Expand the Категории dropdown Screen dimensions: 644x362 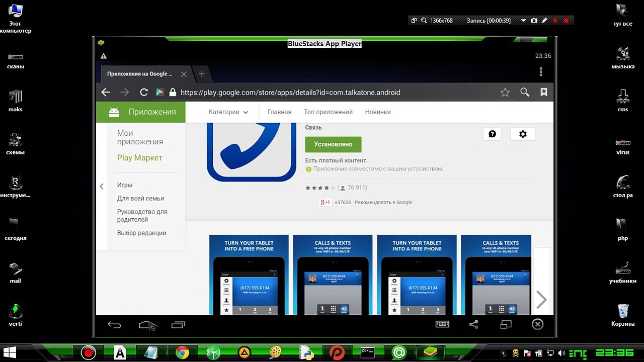coord(228,112)
